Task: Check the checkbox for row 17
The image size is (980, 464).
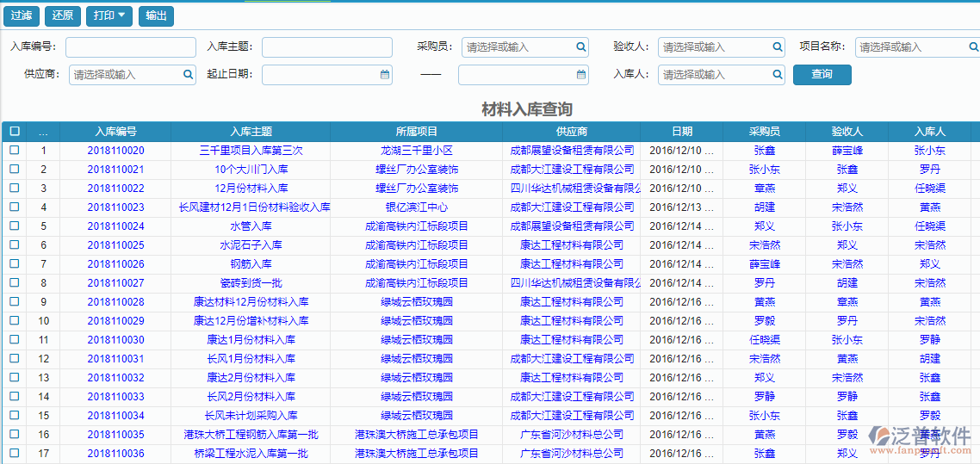Action: [x=15, y=453]
